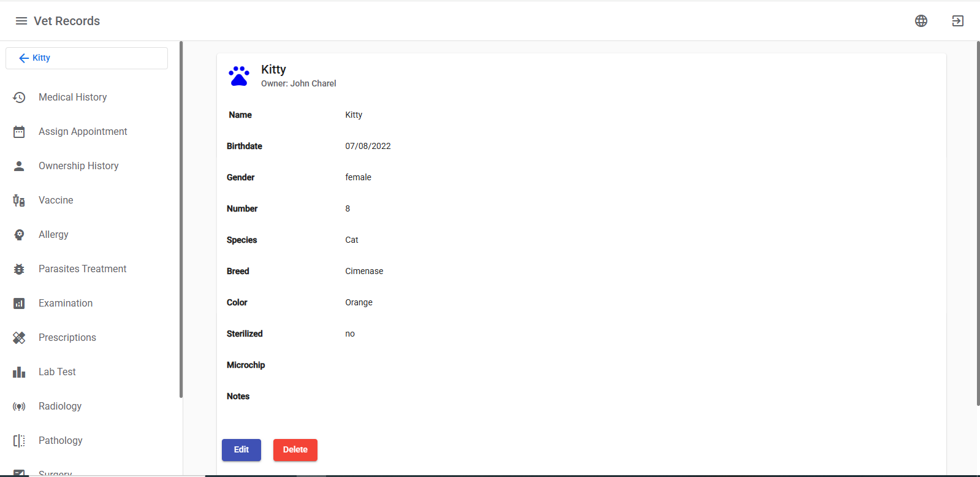Screen dimensions: 980x477
Task: Open the hamburger navigation menu
Action: 21,21
